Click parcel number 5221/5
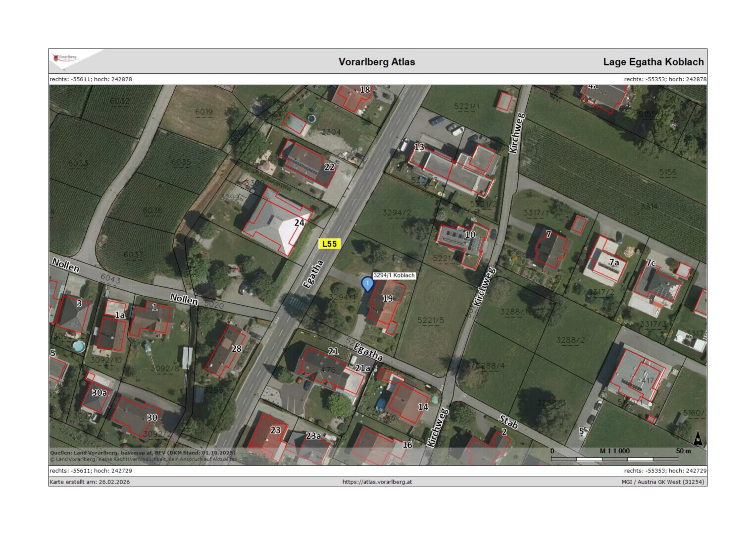 click(x=431, y=321)
